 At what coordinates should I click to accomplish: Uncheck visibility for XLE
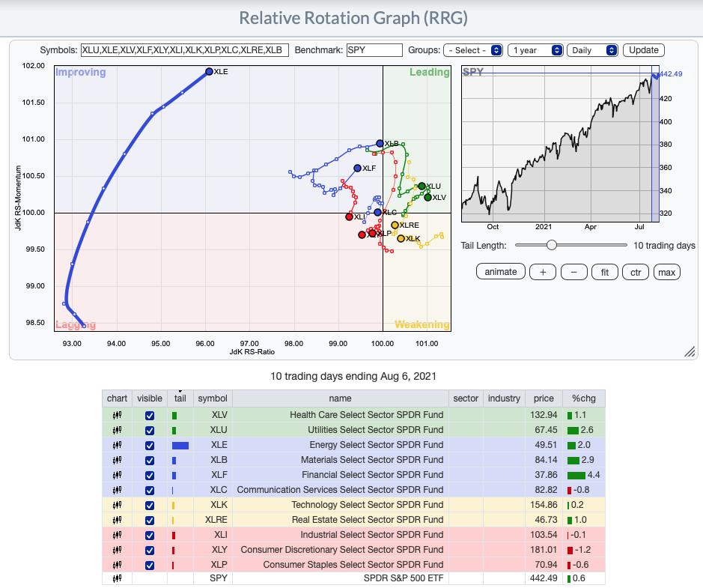[150, 446]
